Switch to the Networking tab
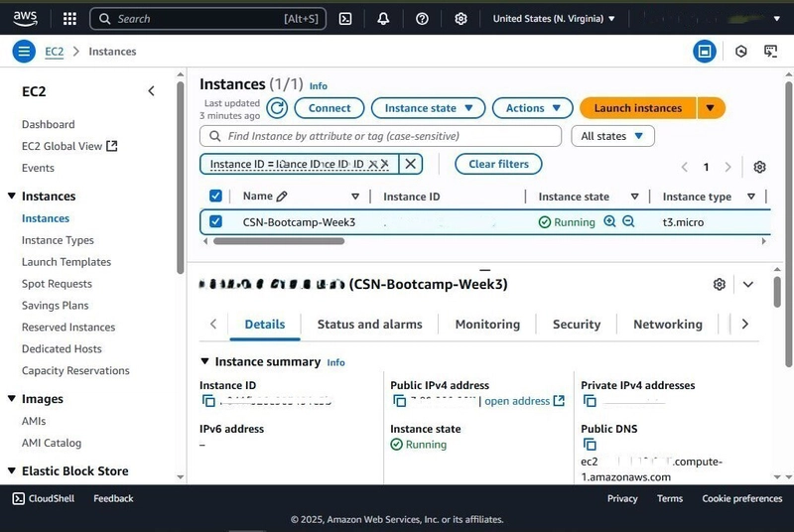 668,325
